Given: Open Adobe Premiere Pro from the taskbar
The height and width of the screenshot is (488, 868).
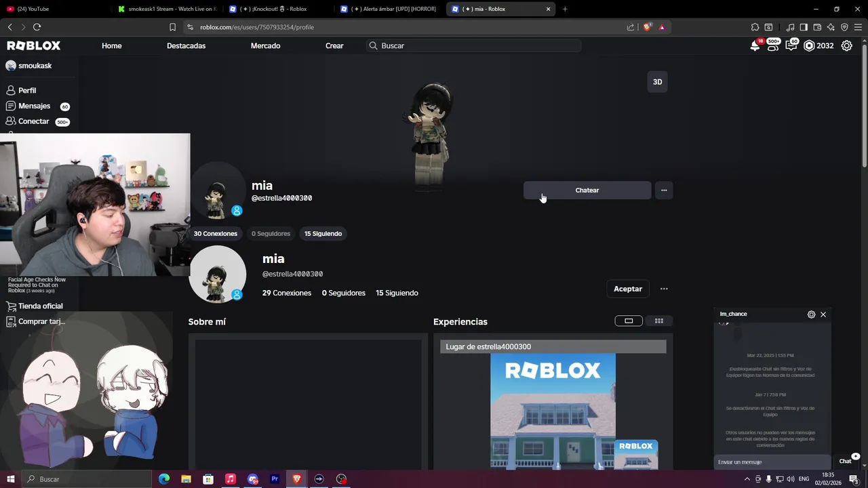Looking at the screenshot, I should click(275, 479).
